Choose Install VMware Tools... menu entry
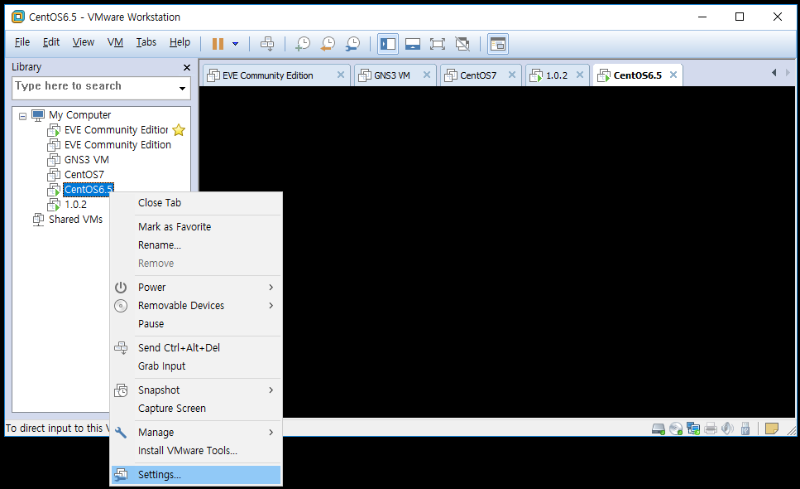Screen dimensions: 800x489 (x=196, y=451)
